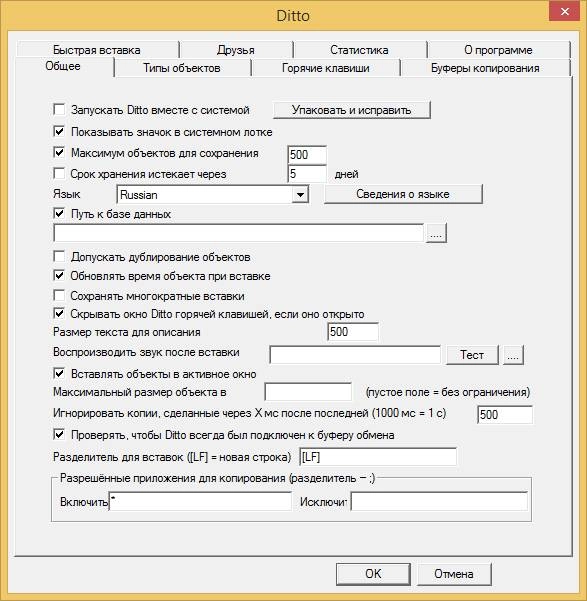587x601 pixels.
Task: Browse for the database path
Action: click(x=436, y=233)
